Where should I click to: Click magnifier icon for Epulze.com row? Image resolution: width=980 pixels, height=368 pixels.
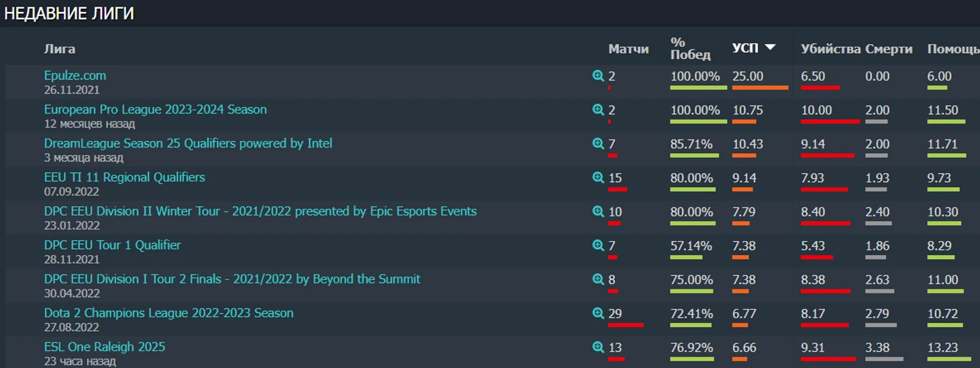(598, 76)
